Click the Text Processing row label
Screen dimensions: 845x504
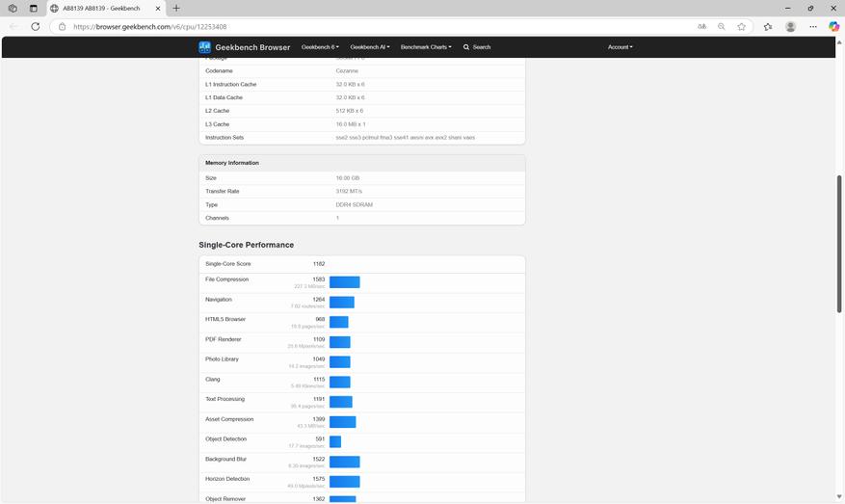(224, 399)
